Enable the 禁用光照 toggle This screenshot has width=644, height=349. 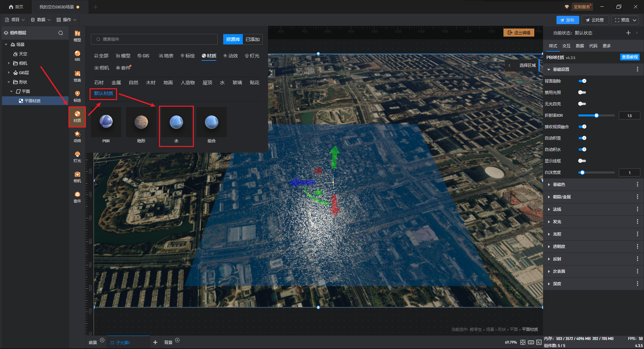(x=582, y=92)
